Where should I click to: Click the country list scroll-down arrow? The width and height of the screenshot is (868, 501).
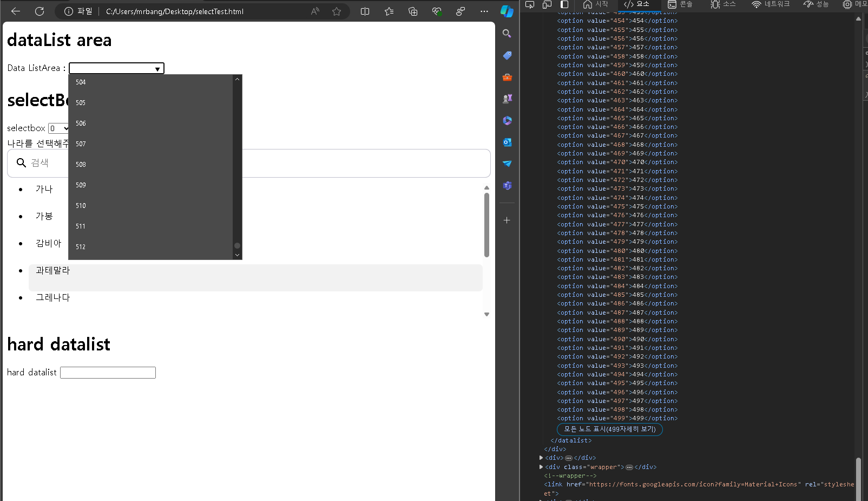(486, 314)
